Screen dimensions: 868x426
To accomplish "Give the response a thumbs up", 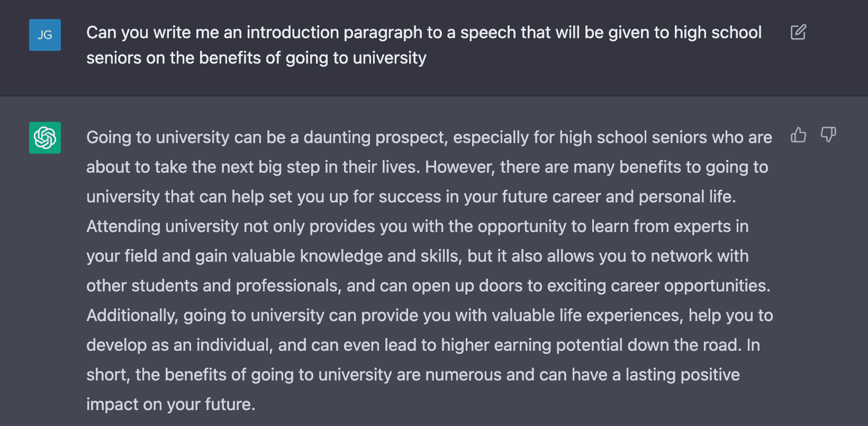I will (798, 135).
